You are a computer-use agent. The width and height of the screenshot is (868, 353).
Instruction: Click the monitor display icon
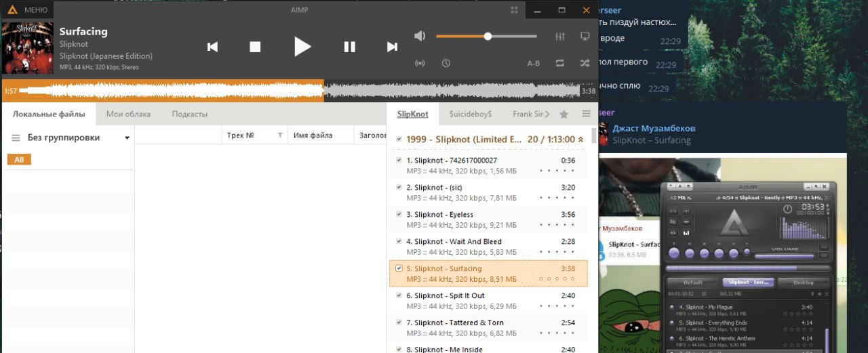tap(585, 36)
